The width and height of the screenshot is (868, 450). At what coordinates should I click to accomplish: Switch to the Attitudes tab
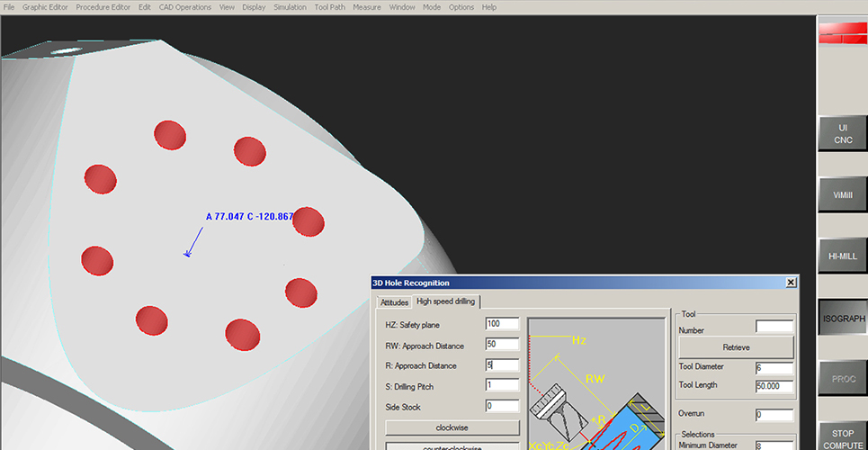click(x=394, y=302)
